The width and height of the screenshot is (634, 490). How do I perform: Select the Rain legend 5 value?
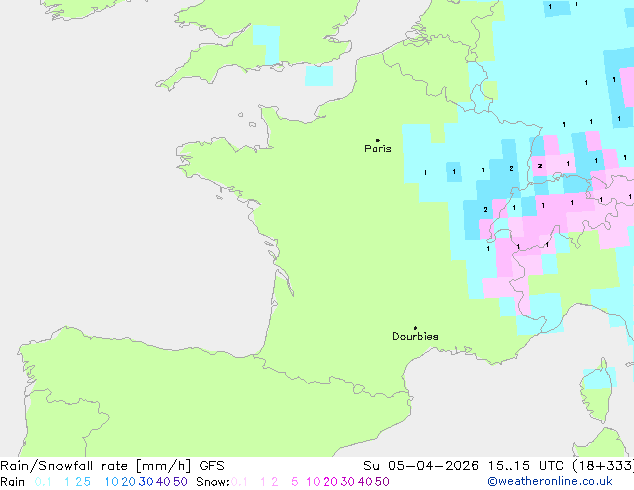pos(87,482)
